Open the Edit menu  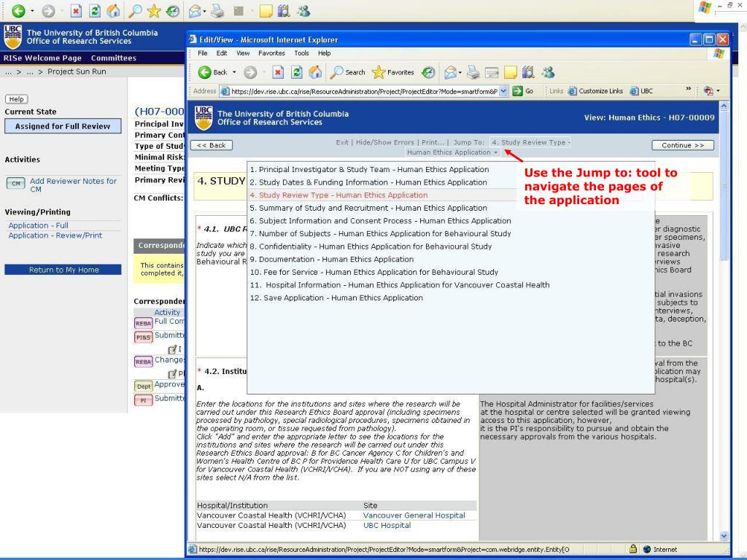pyautogui.click(x=222, y=53)
